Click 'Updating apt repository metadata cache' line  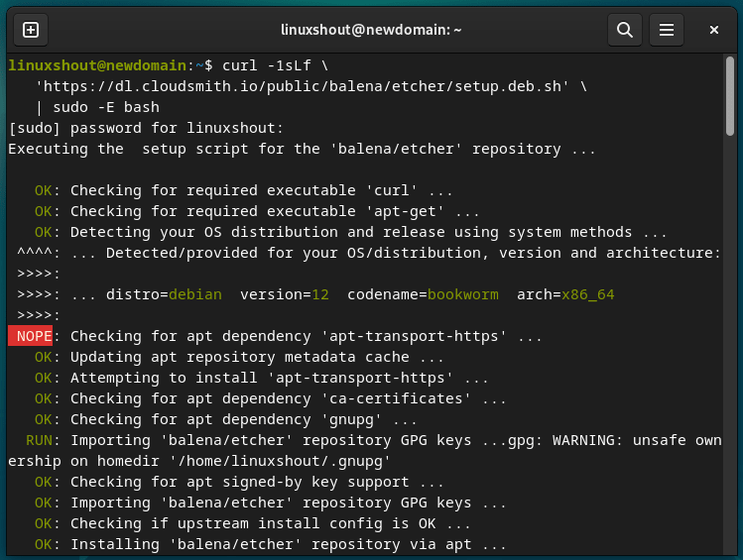[x=239, y=357]
